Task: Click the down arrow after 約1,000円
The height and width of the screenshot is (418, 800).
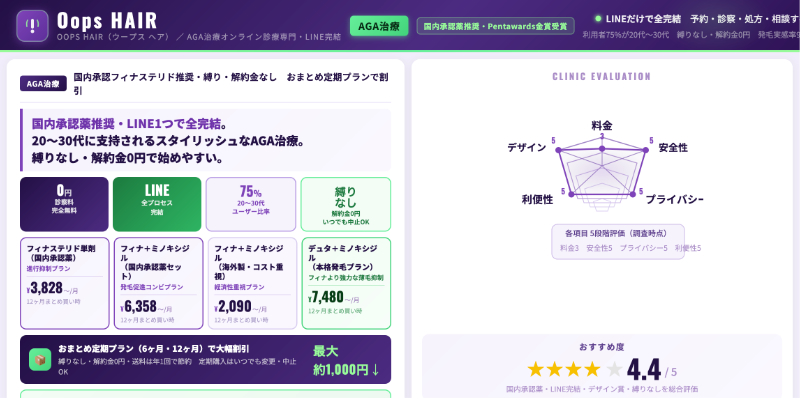Action: click(x=375, y=369)
